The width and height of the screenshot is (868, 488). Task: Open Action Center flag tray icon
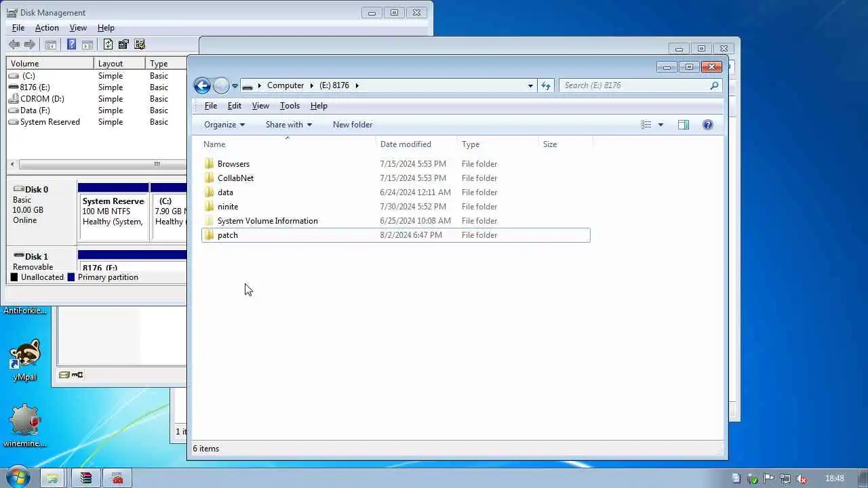point(770,479)
